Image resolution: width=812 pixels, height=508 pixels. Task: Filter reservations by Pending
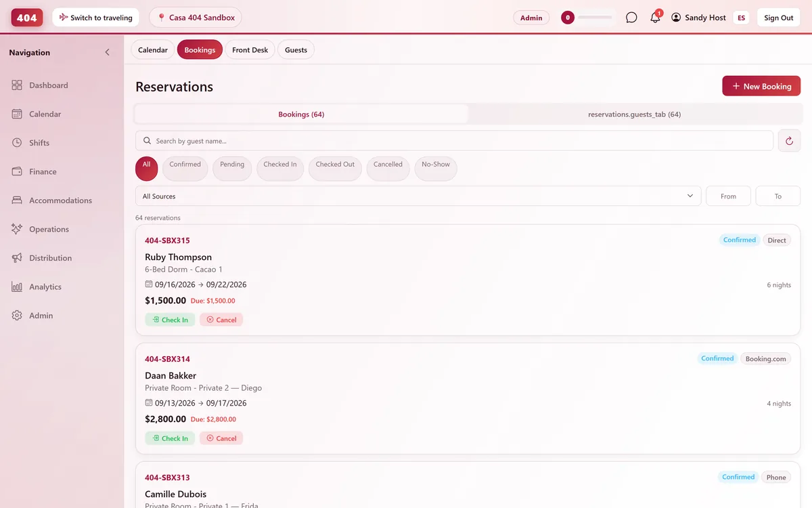(x=232, y=169)
